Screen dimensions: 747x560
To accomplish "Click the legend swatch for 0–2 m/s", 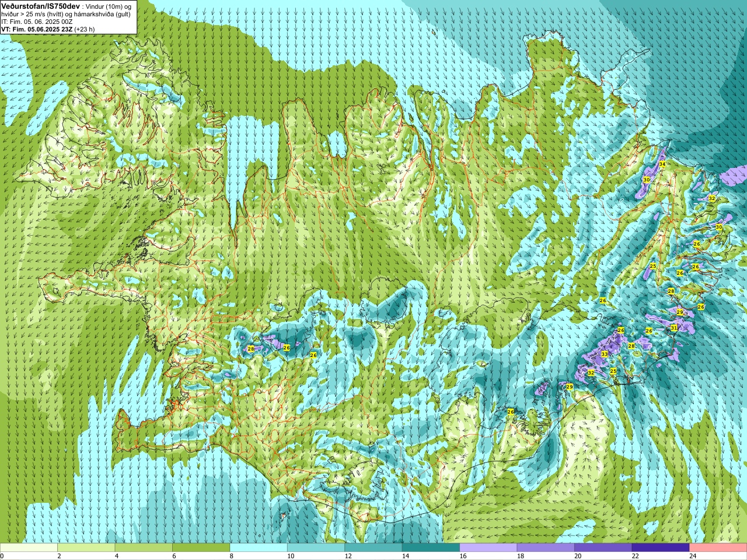I will point(29,548).
